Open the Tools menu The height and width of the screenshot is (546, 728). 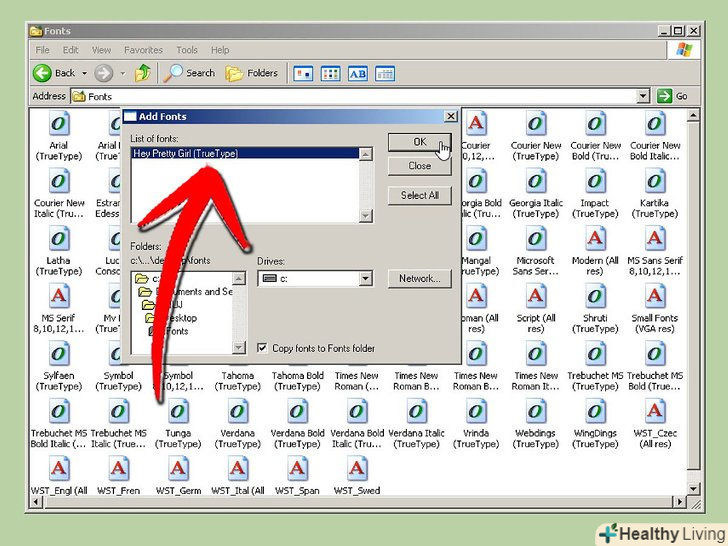[187, 50]
